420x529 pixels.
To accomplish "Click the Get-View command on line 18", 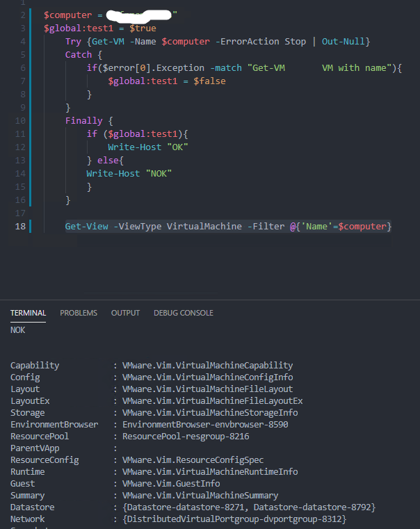I will [x=87, y=226].
